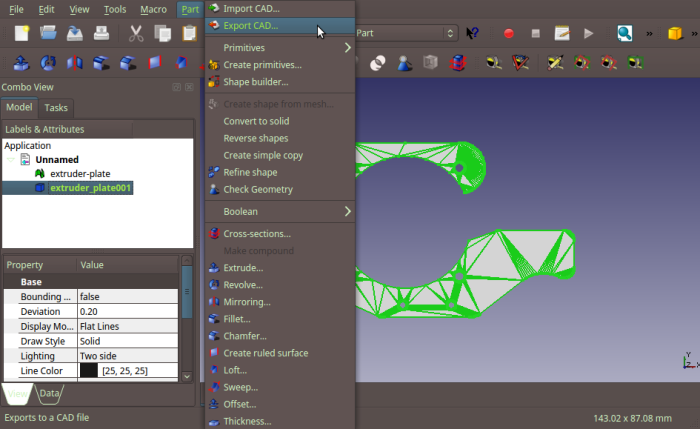Edit the Deviation value 0.20
The image size is (700, 429).
(x=128, y=312)
